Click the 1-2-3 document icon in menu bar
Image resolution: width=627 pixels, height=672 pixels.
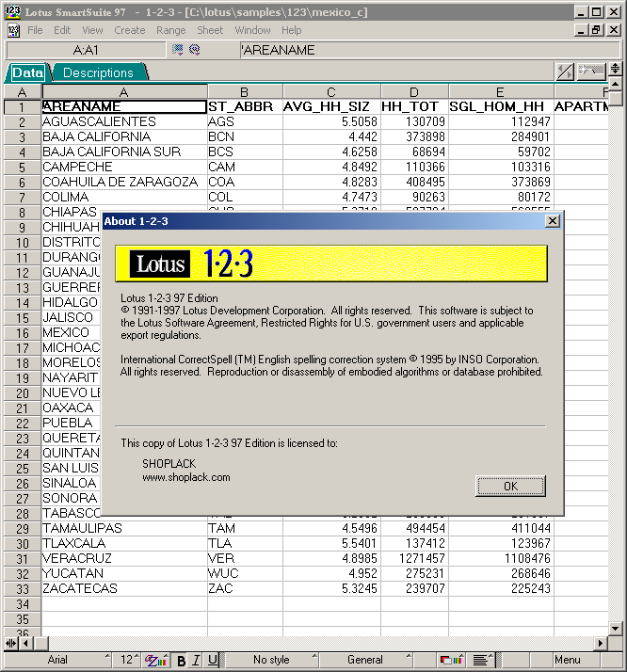[x=13, y=30]
